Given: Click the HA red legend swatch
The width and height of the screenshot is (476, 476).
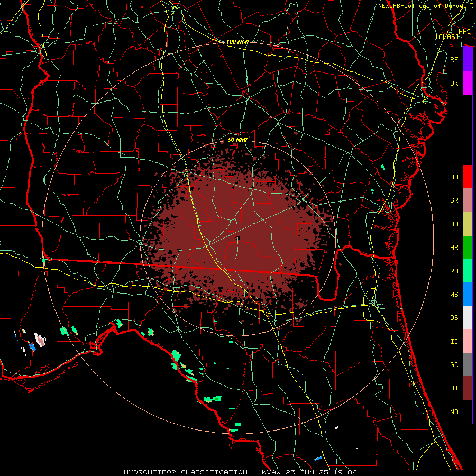Looking at the screenshot, I should [x=467, y=177].
